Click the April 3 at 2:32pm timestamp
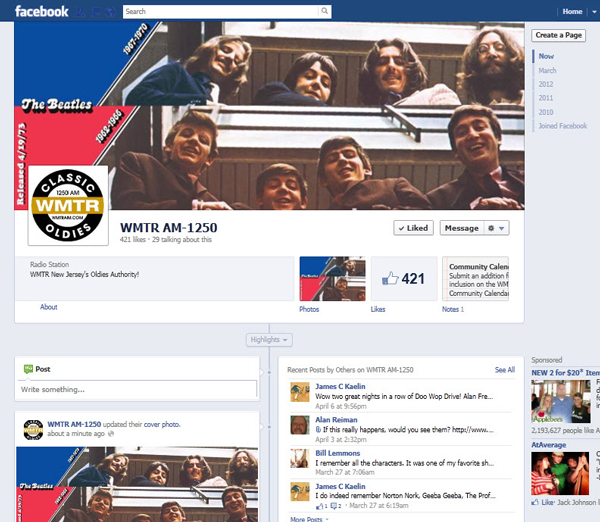Image resolution: width=600 pixels, height=522 pixels. click(341, 439)
